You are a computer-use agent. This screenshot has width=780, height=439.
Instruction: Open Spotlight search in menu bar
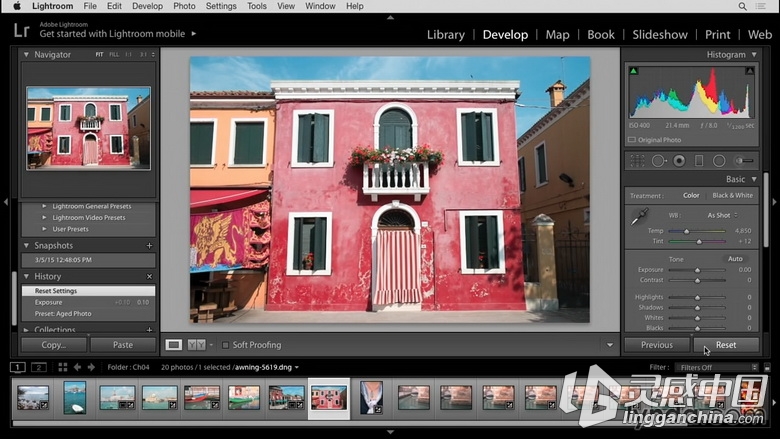point(742,6)
